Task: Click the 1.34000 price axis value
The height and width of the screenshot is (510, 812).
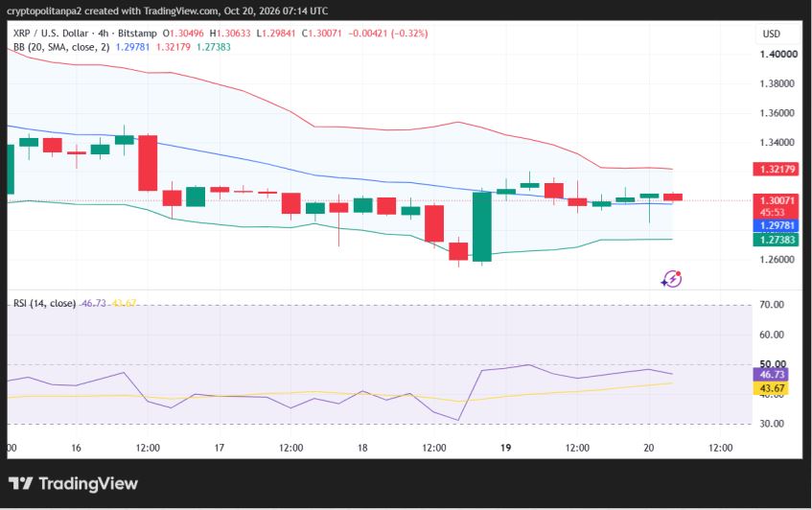Action: [777, 143]
